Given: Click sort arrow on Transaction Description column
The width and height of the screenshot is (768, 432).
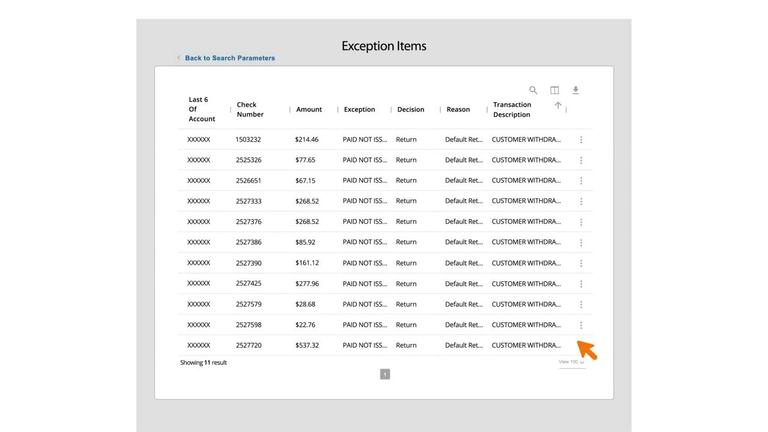Looking at the screenshot, I should click(558, 105).
